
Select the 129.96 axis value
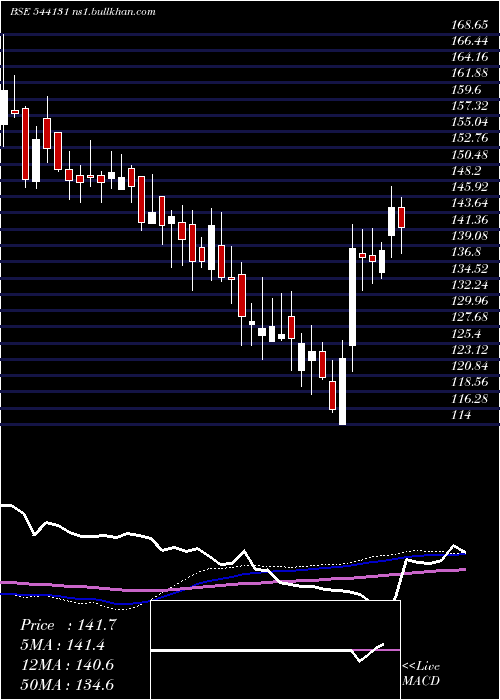coord(470,301)
